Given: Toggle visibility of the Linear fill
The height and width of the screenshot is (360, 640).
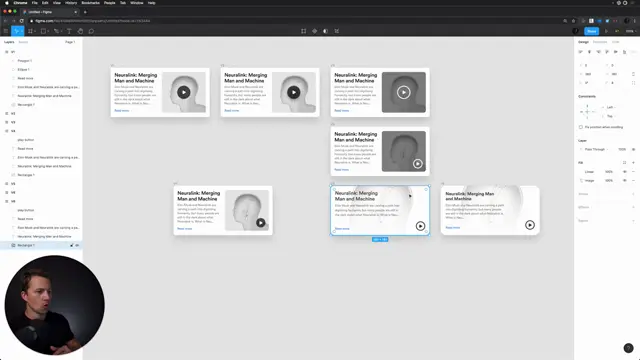Looking at the screenshot, I should coord(624,172).
